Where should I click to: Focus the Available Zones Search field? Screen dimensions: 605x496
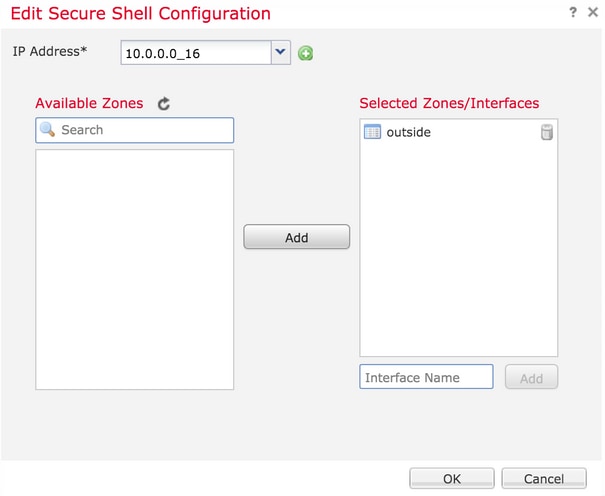(135, 130)
